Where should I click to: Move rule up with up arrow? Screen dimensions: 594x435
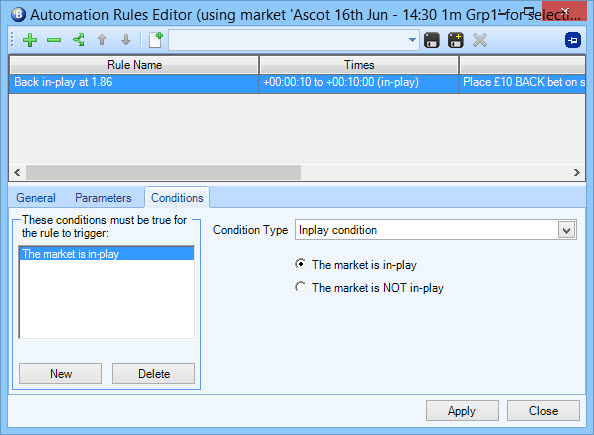(x=102, y=40)
